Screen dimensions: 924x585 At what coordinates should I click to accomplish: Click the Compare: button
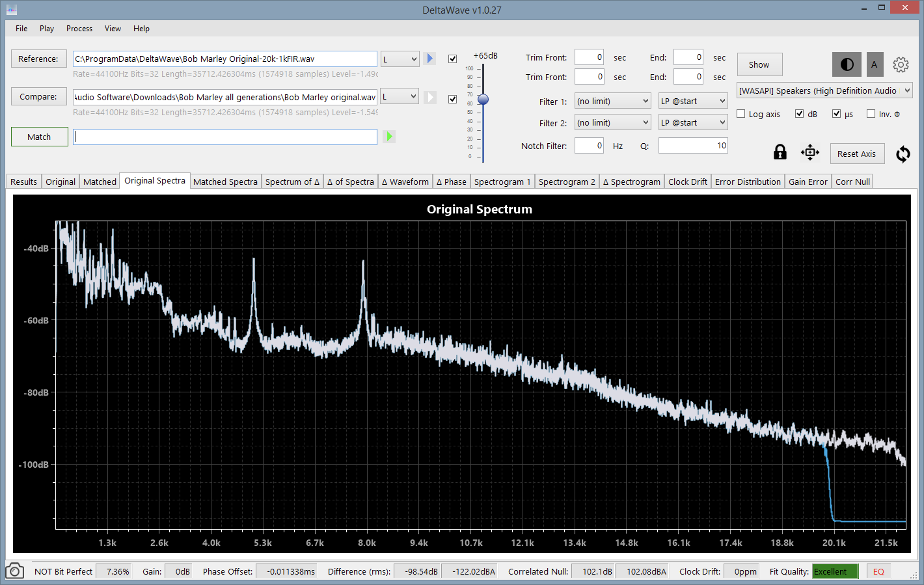click(x=38, y=96)
